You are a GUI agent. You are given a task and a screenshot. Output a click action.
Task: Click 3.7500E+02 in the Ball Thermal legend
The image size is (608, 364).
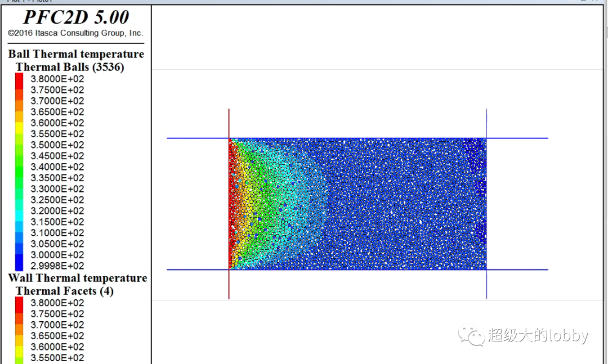click(57, 90)
